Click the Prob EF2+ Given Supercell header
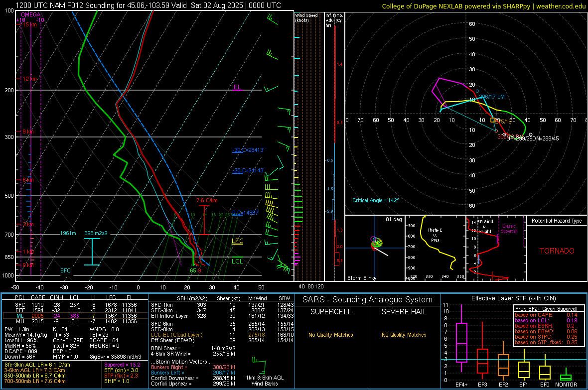 tap(546, 309)
